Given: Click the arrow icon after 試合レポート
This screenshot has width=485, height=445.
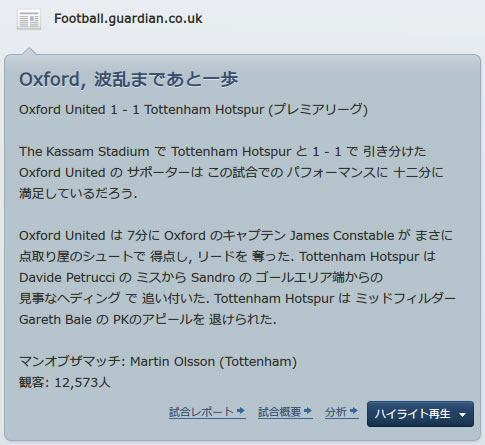Looking at the screenshot, I should tap(241, 411).
